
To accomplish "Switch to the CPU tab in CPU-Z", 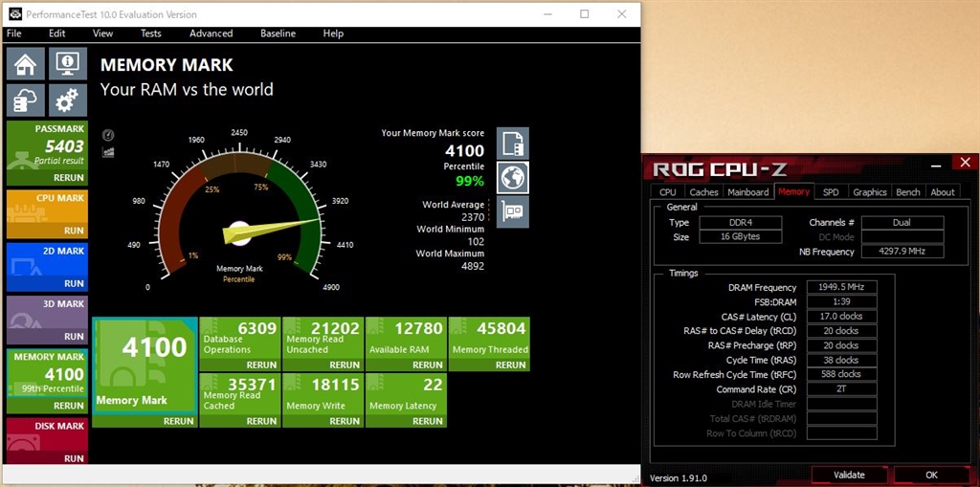I will click(667, 192).
